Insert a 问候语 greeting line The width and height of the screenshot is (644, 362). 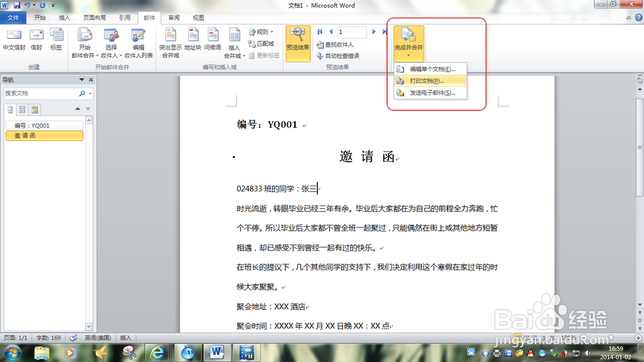click(x=213, y=41)
